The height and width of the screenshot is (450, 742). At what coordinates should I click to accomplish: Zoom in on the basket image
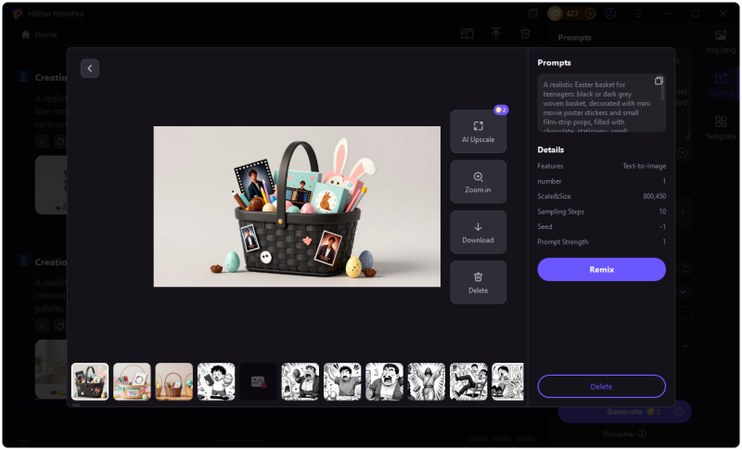point(478,182)
